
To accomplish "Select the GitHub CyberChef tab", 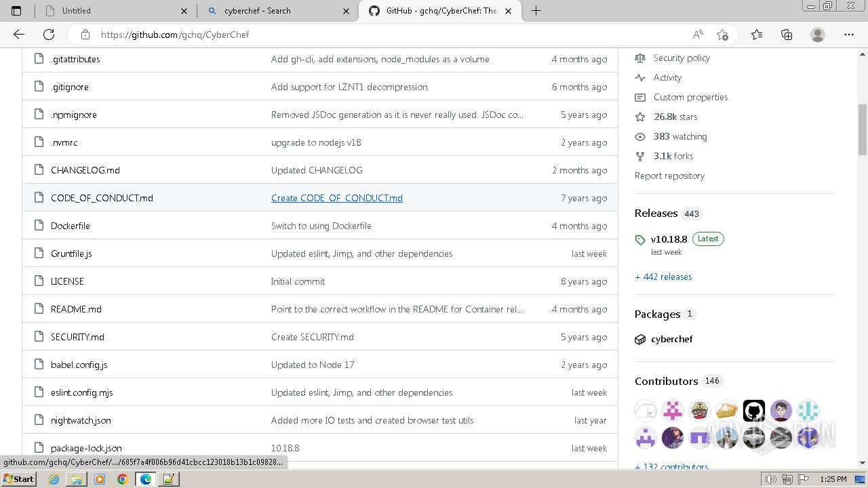I will 439,11.
